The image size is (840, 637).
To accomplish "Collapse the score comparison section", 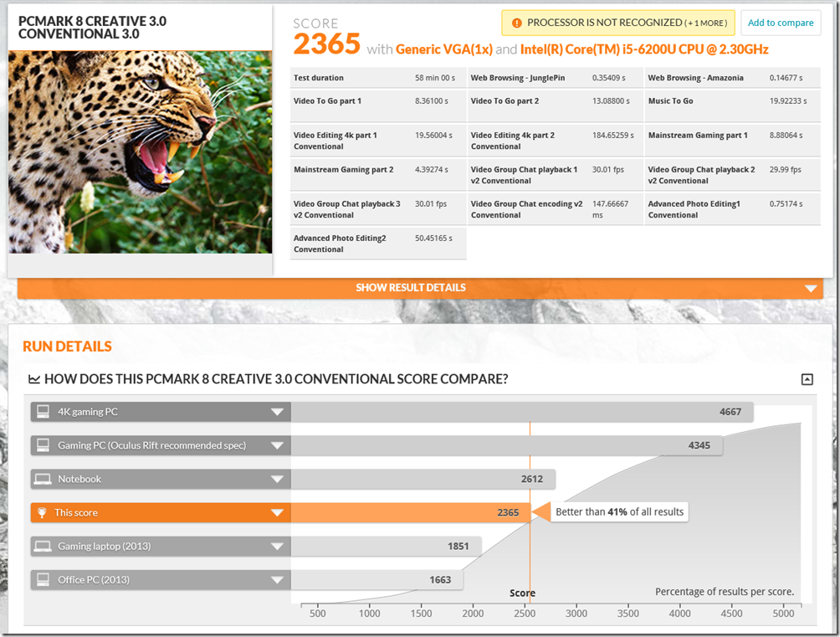I will [x=807, y=380].
